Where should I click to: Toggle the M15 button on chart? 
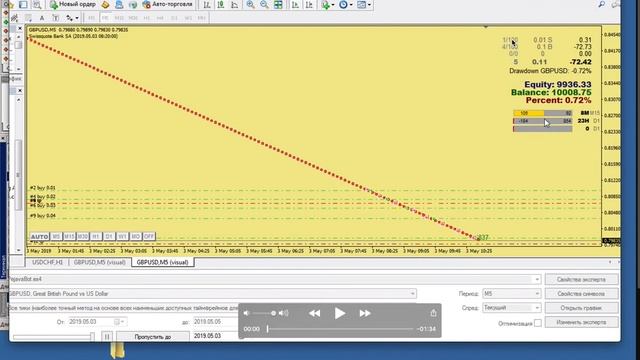click(x=69, y=236)
